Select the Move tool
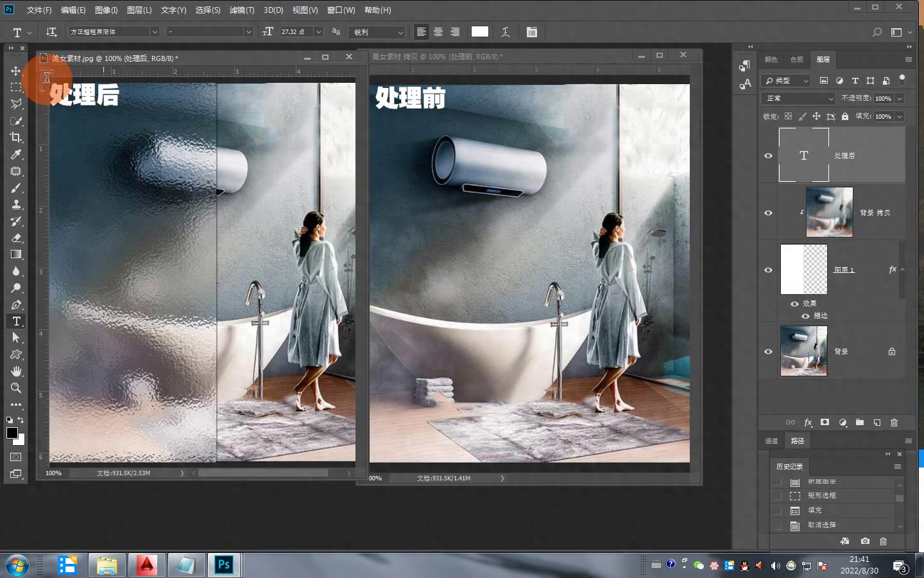 tap(16, 71)
